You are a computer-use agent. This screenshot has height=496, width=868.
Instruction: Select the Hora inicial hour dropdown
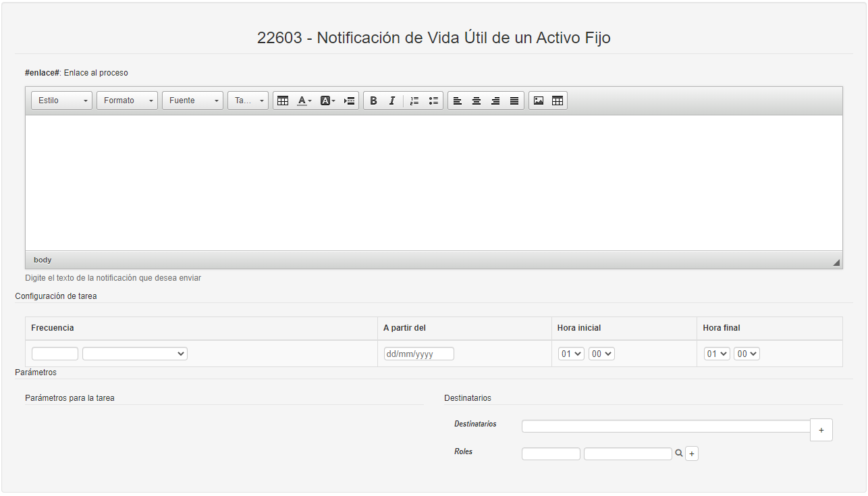point(571,354)
